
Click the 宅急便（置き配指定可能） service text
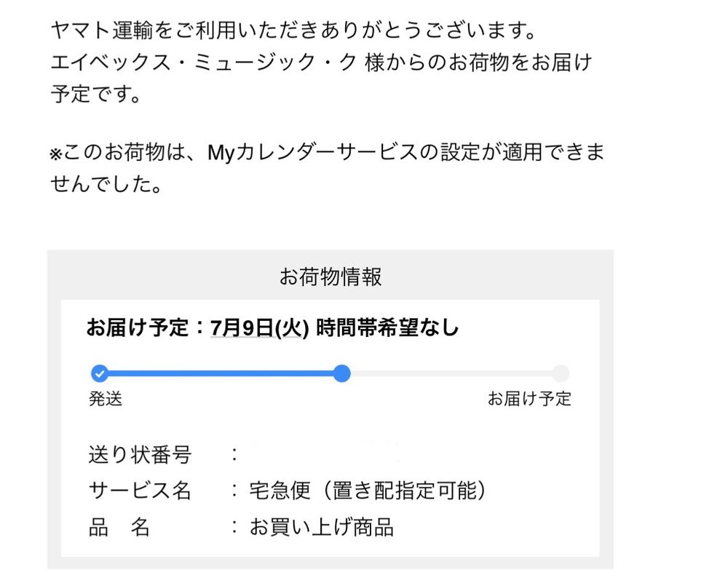coord(368,490)
